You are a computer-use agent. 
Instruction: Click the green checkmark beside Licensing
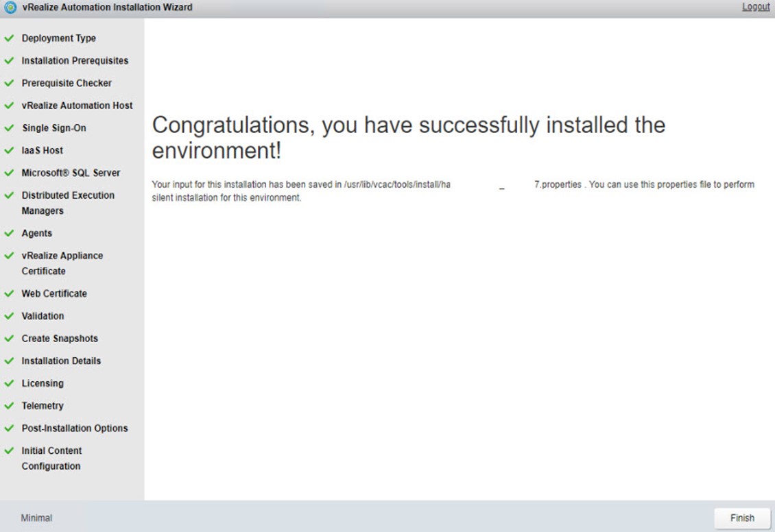pos(9,383)
